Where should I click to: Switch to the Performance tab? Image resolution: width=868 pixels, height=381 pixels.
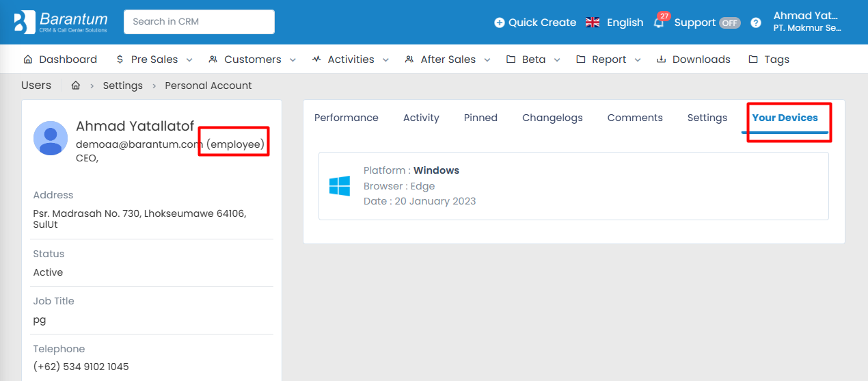(346, 118)
